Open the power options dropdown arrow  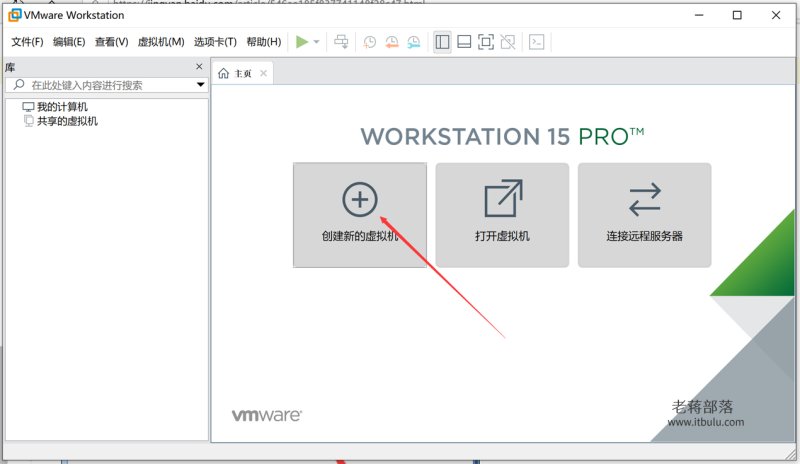tap(316, 42)
